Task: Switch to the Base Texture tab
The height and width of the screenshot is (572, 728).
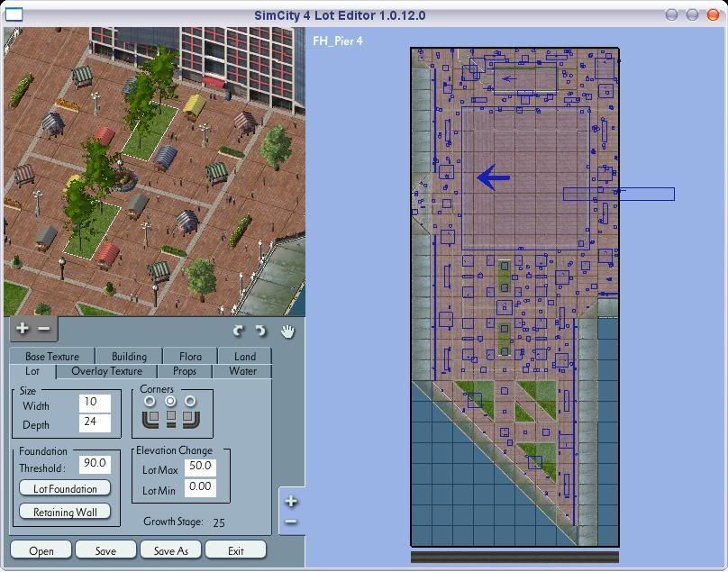Action: point(52,356)
